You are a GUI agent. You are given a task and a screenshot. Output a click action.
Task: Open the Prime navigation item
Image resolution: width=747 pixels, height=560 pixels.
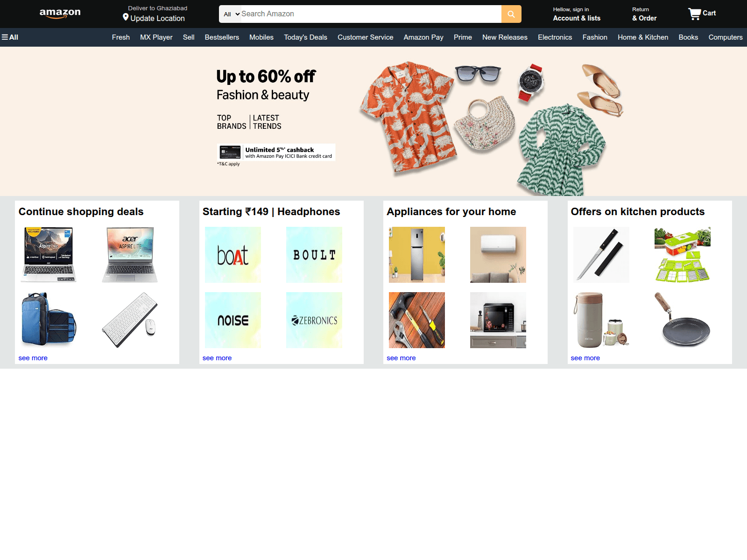click(463, 37)
